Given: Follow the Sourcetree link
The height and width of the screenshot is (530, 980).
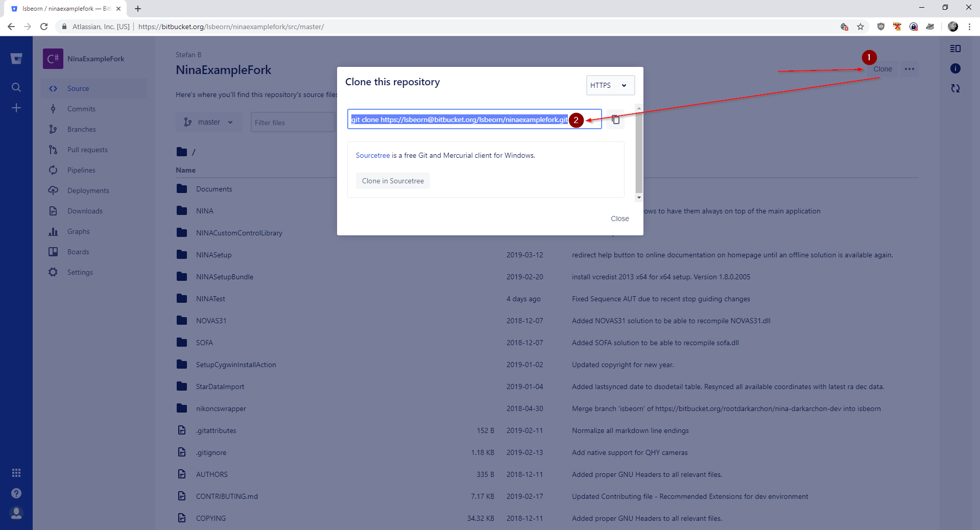Looking at the screenshot, I should (x=373, y=155).
